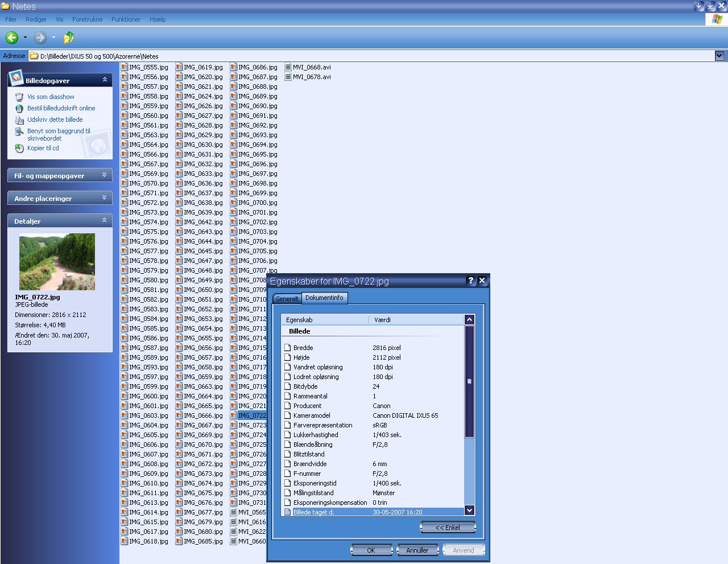Click the IMG_0722 preview thumbnail
This screenshot has width=728, height=564.
coord(57,262)
